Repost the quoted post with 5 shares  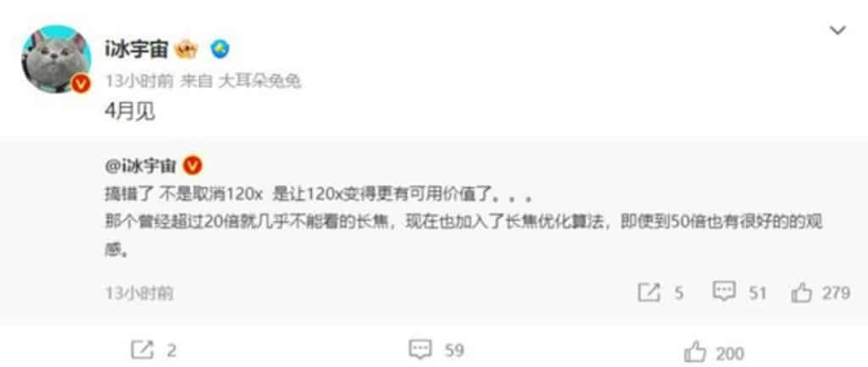click(660, 292)
